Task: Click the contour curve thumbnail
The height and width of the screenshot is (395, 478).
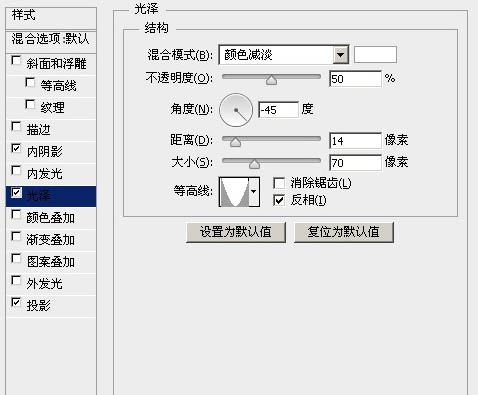Action: pos(234,192)
